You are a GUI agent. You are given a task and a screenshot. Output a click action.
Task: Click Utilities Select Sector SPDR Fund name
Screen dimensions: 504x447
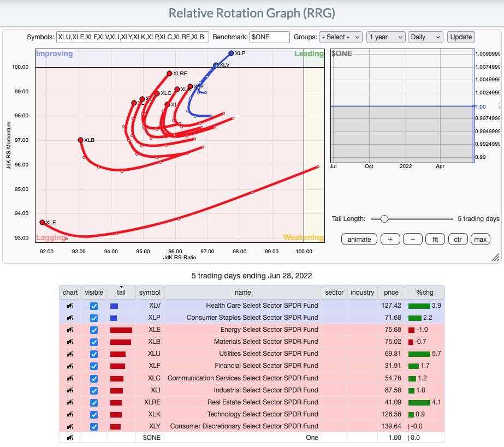(x=269, y=354)
